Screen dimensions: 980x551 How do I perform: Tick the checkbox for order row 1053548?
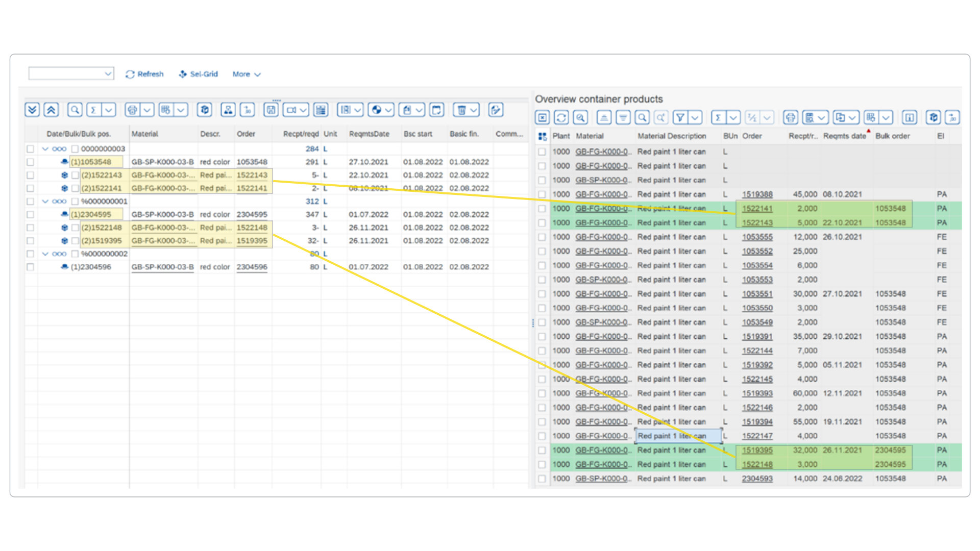pos(29,162)
